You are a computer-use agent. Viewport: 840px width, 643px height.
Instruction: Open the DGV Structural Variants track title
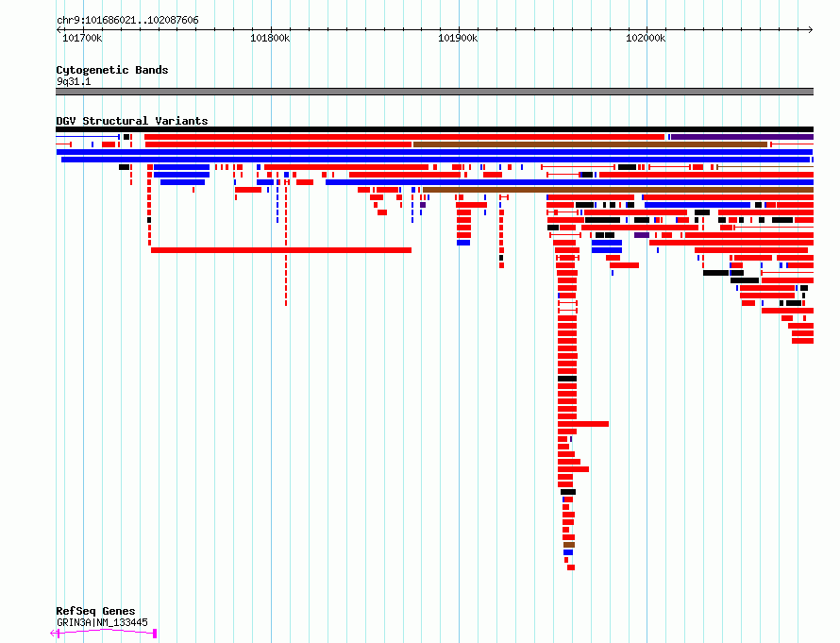(132, 121)
